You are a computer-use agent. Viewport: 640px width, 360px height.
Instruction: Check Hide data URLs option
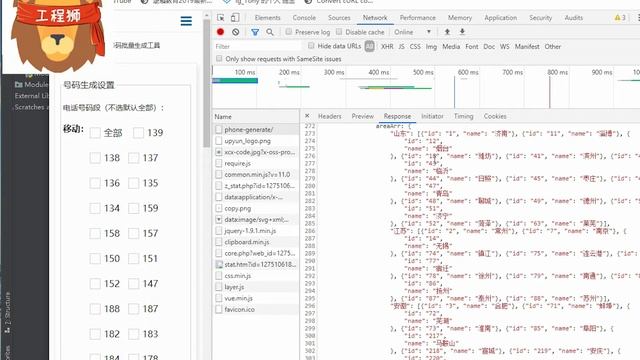coord(311,46)
